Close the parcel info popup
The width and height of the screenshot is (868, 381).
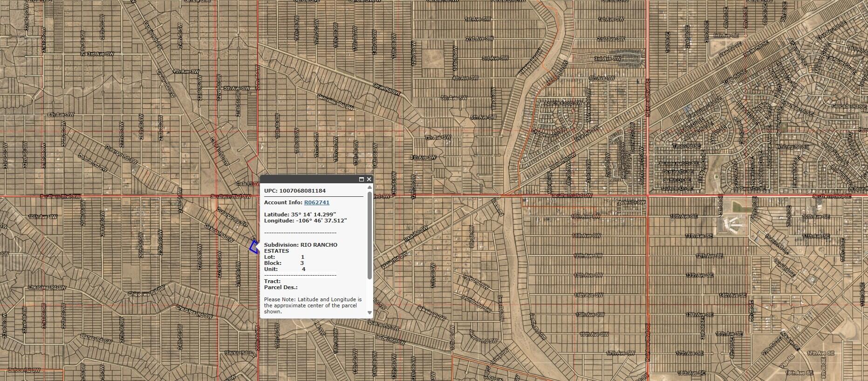pyautogui.click(x=369, y=179)
